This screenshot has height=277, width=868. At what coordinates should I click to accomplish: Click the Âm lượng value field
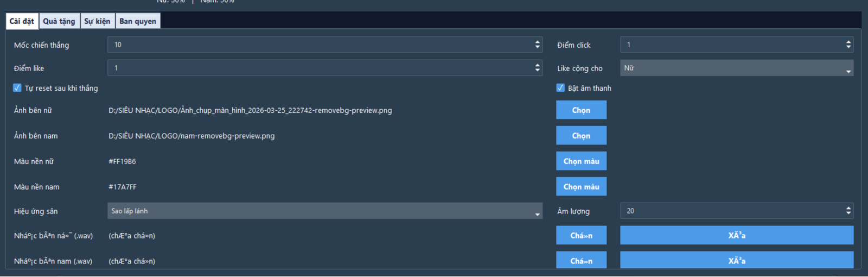pos(731,211)
